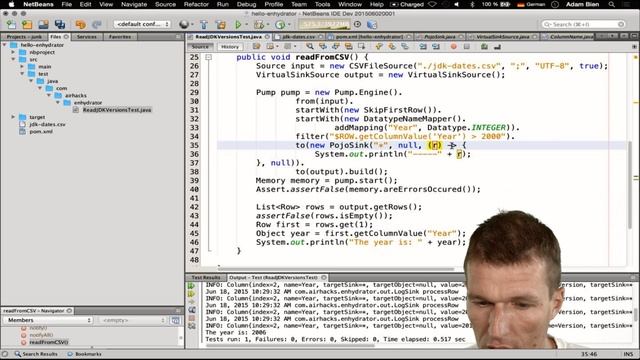Switch to PojoSink.java editor tab

(439, 37)
